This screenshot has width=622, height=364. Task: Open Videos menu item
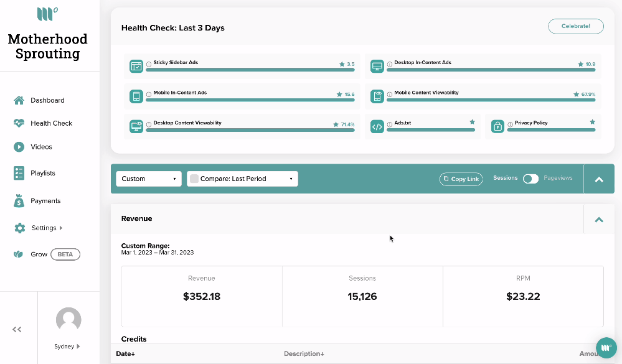coord(41,147)
